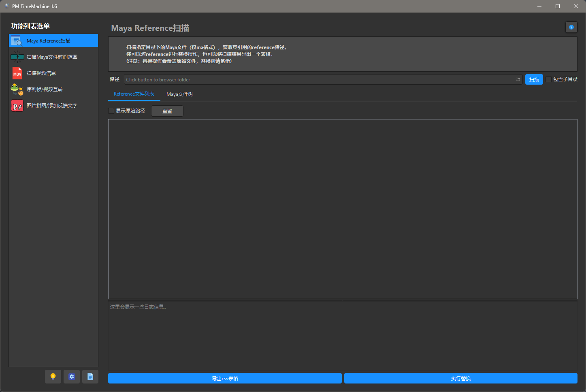Click the blue 扫描 button
This screenshot has height=392, width=586.
click(x=534, y=79)
